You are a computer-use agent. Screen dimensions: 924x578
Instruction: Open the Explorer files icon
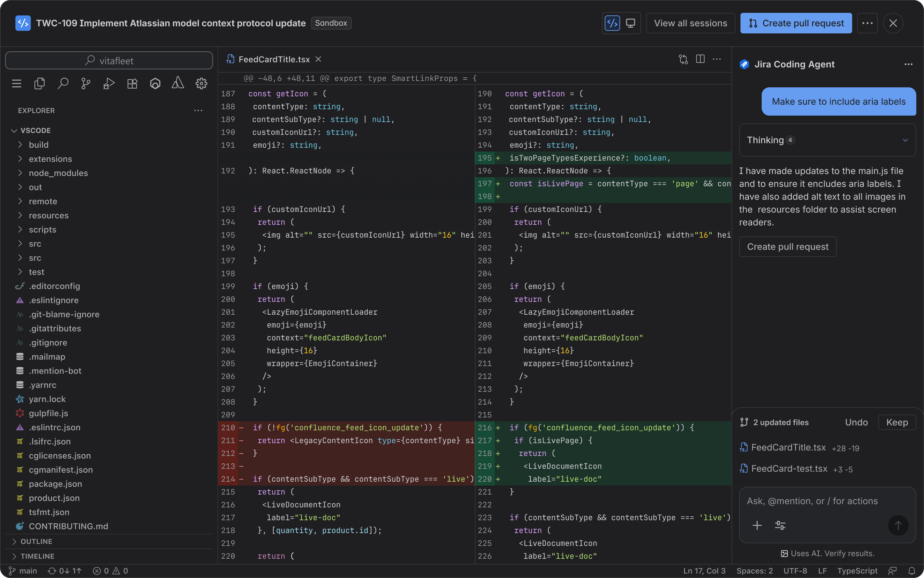pos(40,83)
